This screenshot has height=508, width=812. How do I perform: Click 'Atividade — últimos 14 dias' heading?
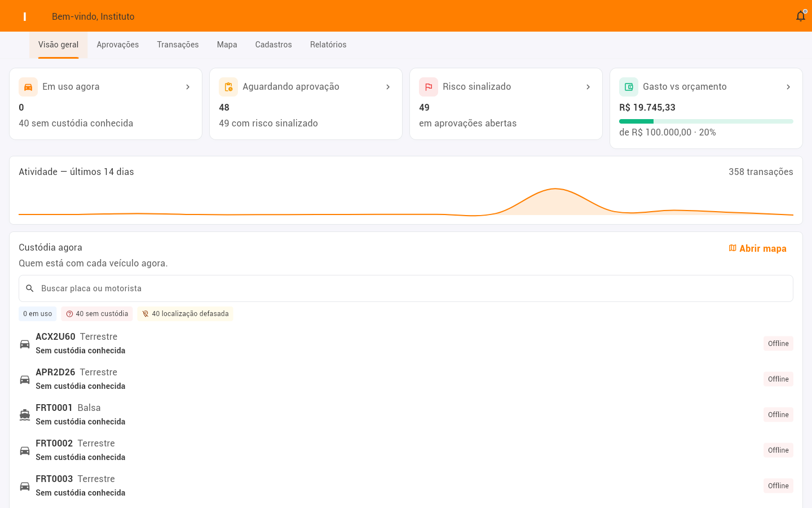click(76, 172)
